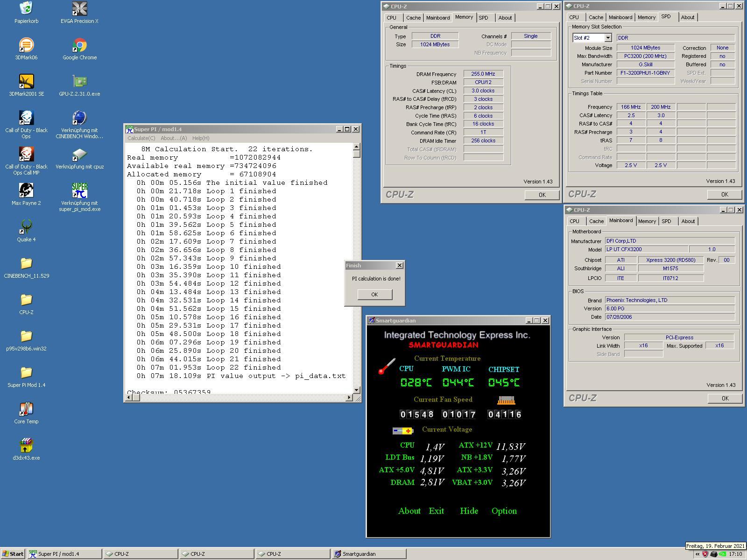Click OK in the SPD CPU-Z window
747x560 pixels.
coord(725,195)
